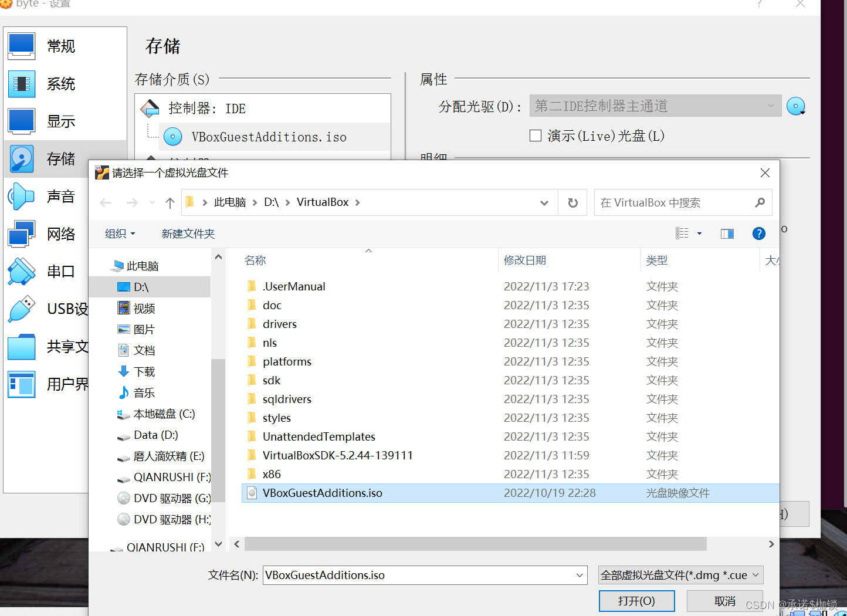
Task: Open file dialog help
Action: tap(759, 233)
